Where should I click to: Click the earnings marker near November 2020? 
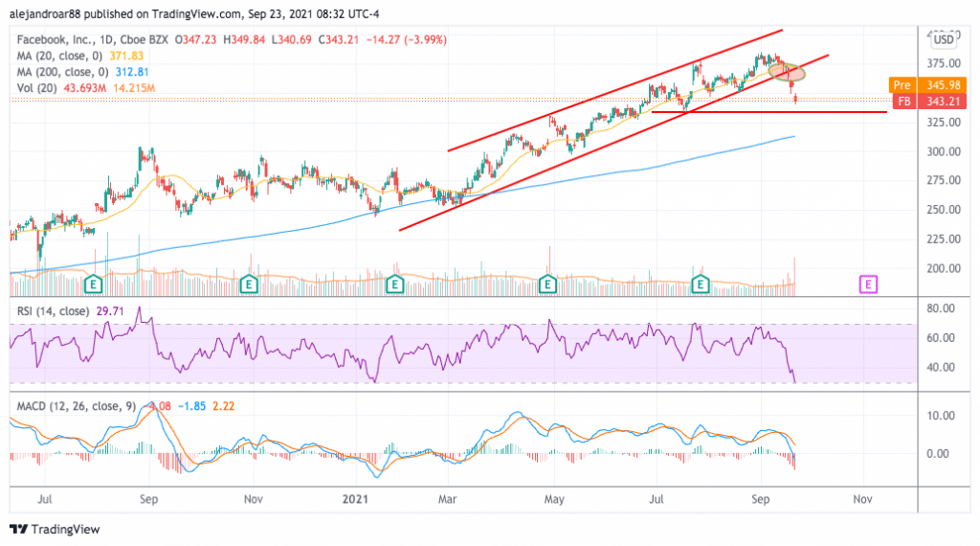click(x=249, y=284)
